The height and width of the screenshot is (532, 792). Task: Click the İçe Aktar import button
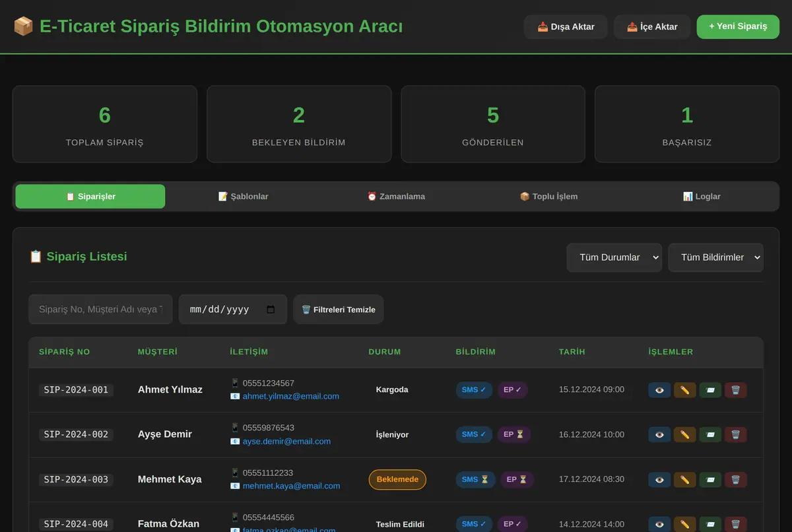[652, 27]
